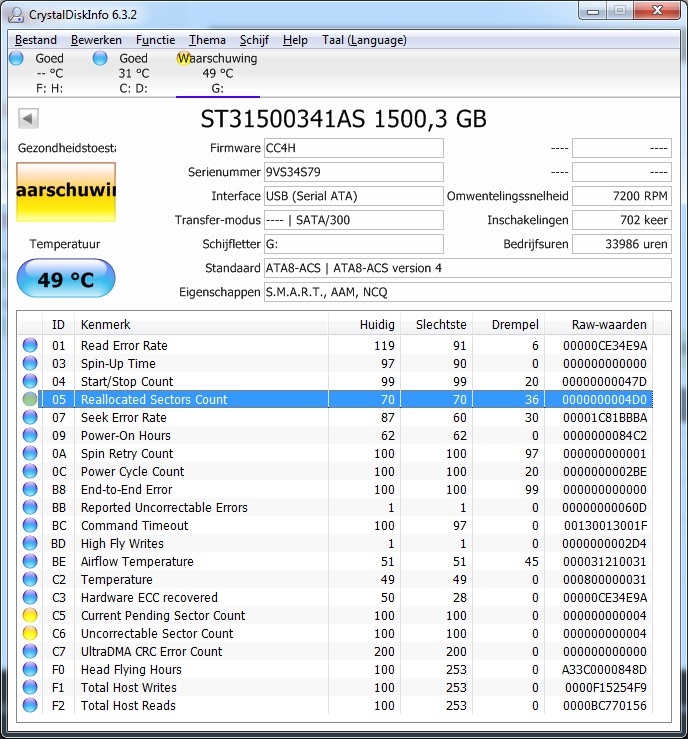
Task: Click the status icon for Airflow Temperature
Action: click(x=30, y=561)
